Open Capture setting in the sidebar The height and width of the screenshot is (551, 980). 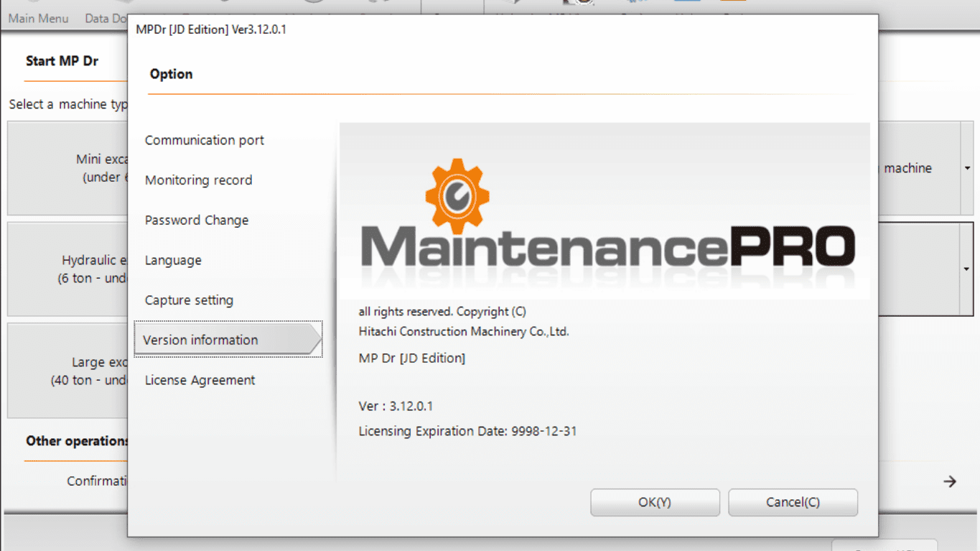tap(189, 300)
